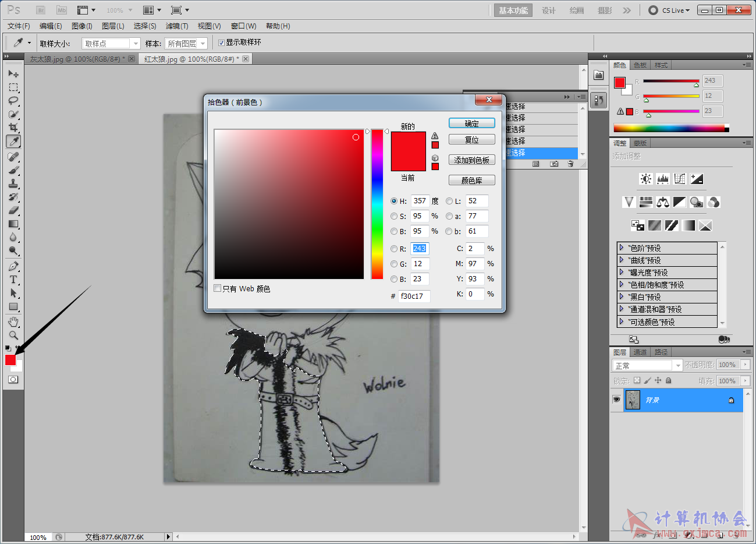Viewport: 756px width, 544px height.
Task: Select the Pen tool
Action: pyautogui.click(x=13, y=266)
